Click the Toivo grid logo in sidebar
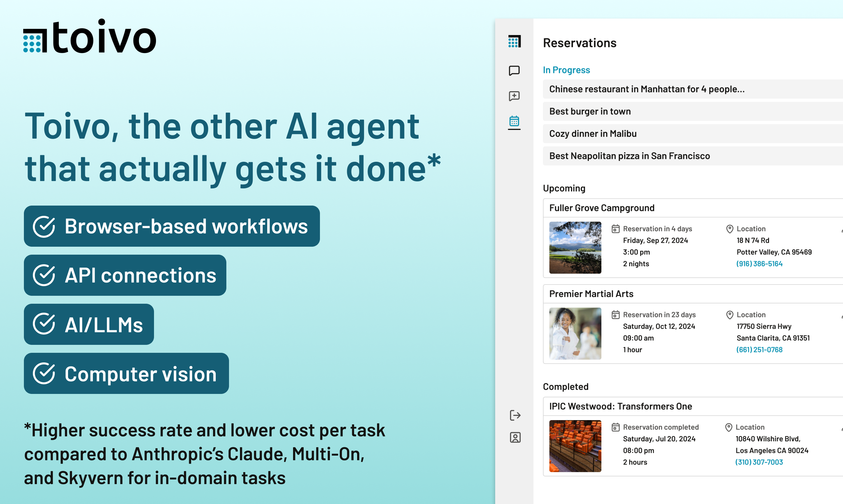The width and height of the screenshot is (843, 504). click(514, 41)
